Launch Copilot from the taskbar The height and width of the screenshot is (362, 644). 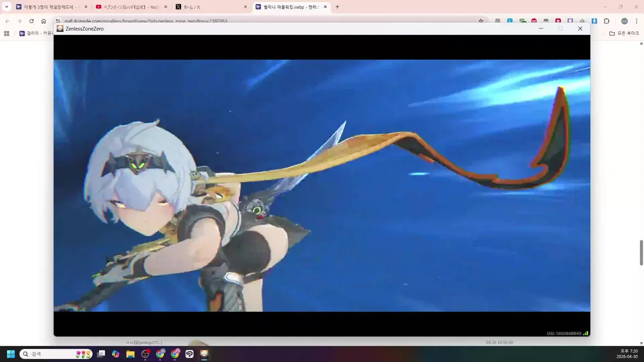coord(116,354)
